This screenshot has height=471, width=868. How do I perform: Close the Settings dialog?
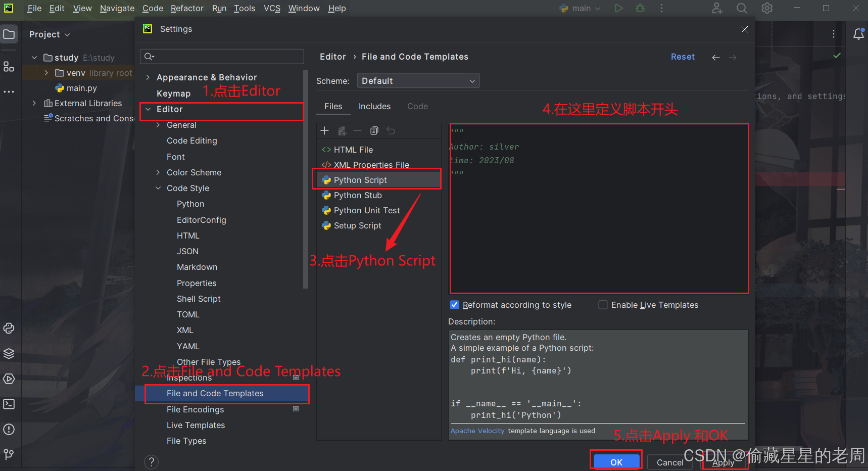(x=745, y=29)
